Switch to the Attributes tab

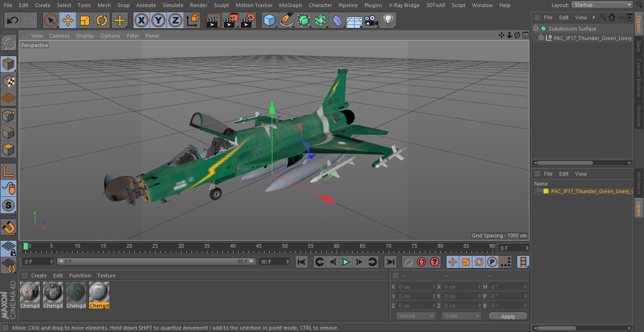pos(639,183)
